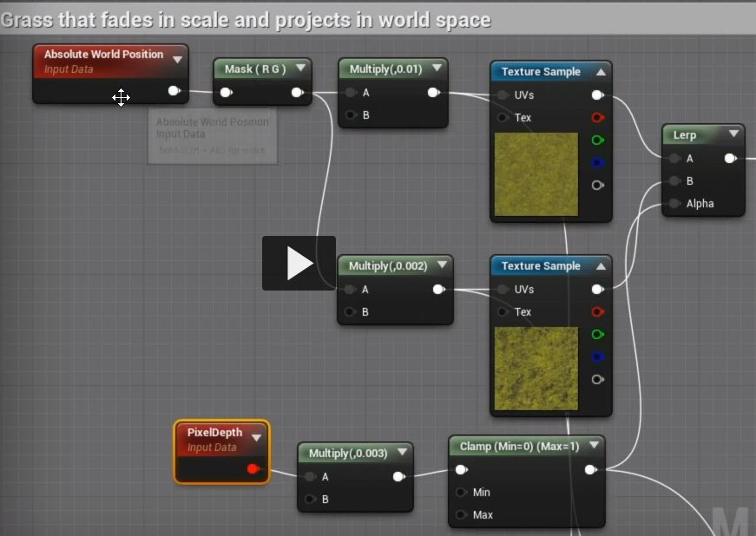Screen dimensions: 756x536
Task: Select the Multiply(,0.003) node title
Action: pyautogui.click(x=348, y=453)
